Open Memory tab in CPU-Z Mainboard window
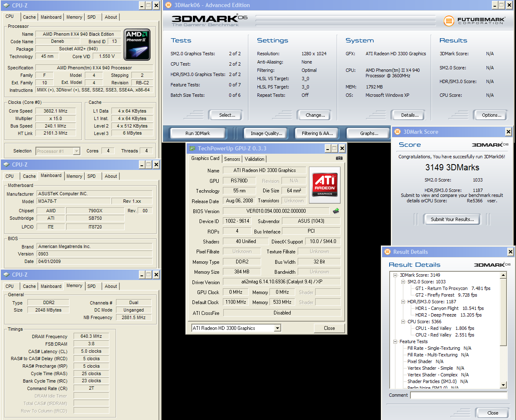 tap(74, 176)
